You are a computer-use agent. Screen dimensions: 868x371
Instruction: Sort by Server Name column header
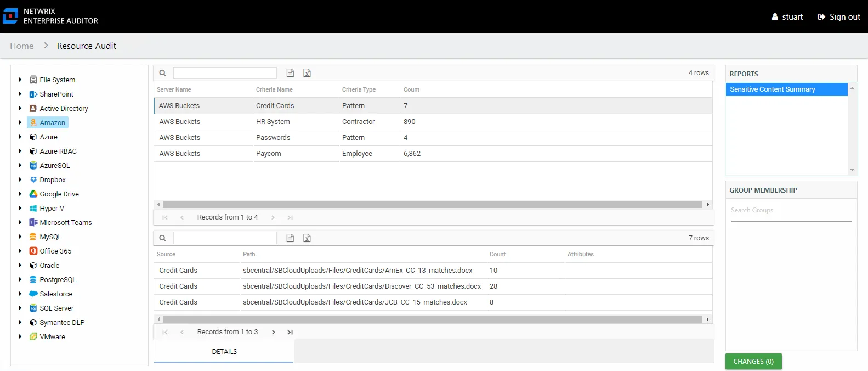coord(174,89)
